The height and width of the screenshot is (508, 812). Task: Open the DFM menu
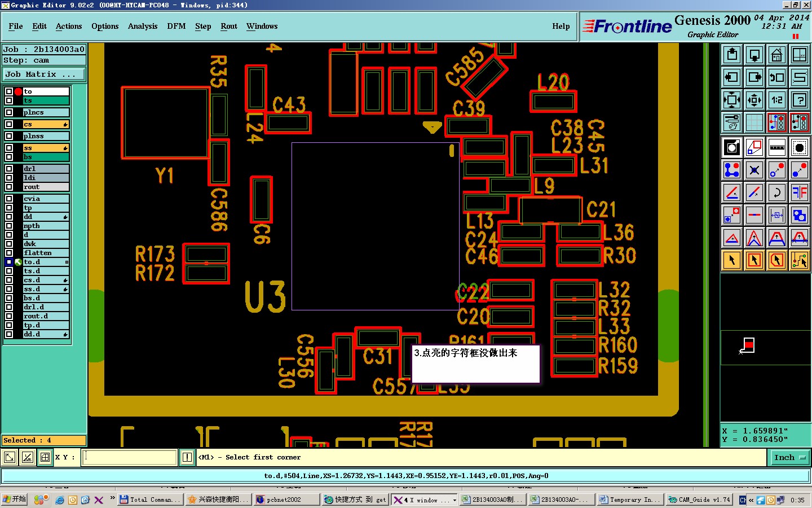(176, 26)
